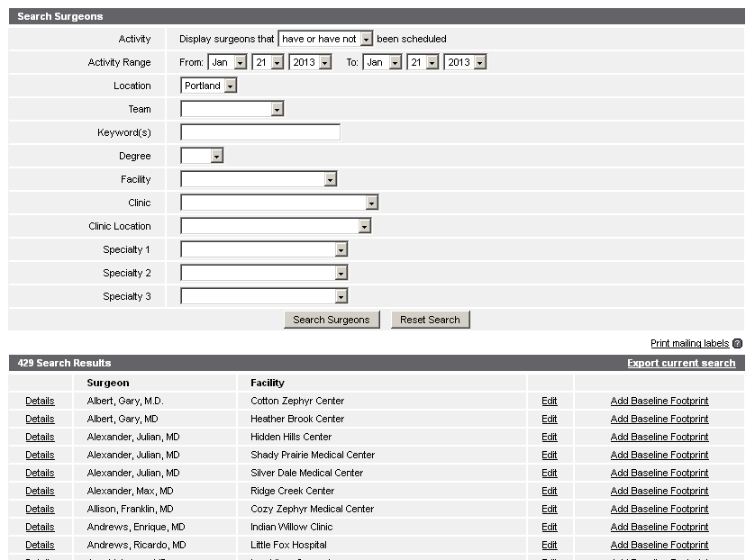This screenshot has height=560, width=755.
Task: Add Baseline Footprint for Hidden Hills Center
Action: [659, 437]
